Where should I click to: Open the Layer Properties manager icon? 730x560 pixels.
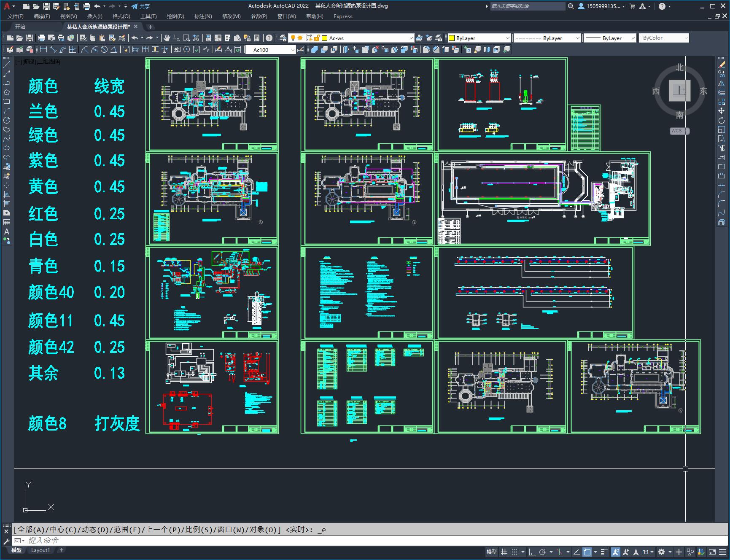pyautogui.click(x=283, y=38)
